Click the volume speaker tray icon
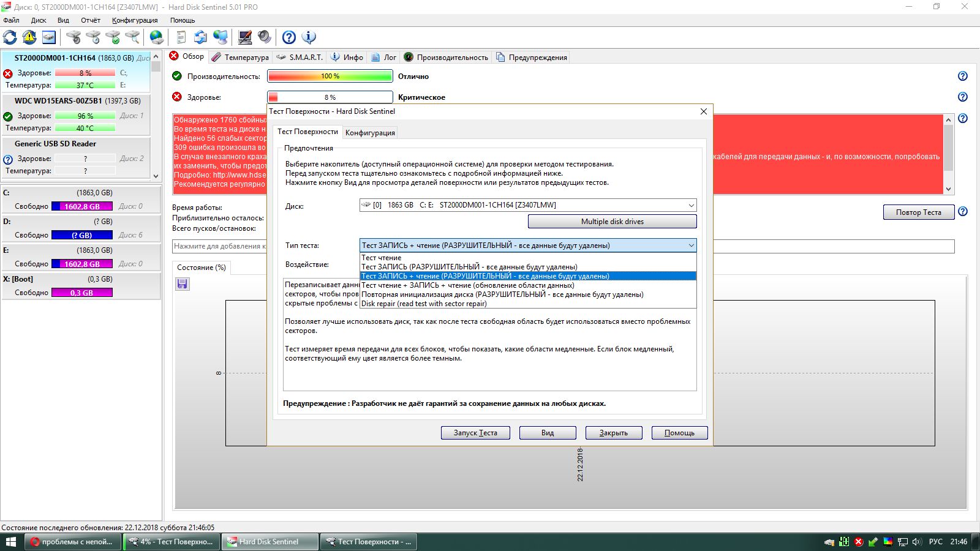The image size is (980, 551). click(x=917, y=542)
